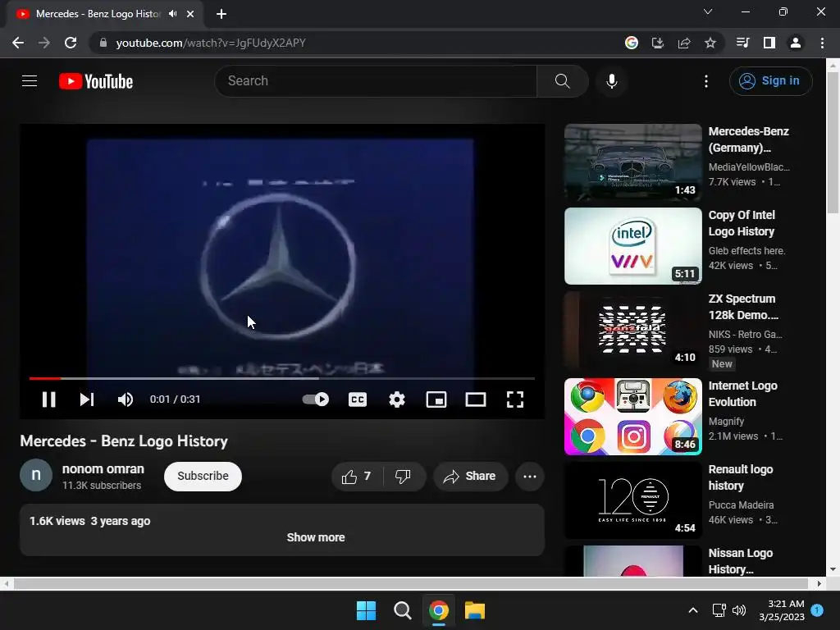Go back in the browser
The height and width of the screenshot is (630, 840).
(x=18, y=43)
